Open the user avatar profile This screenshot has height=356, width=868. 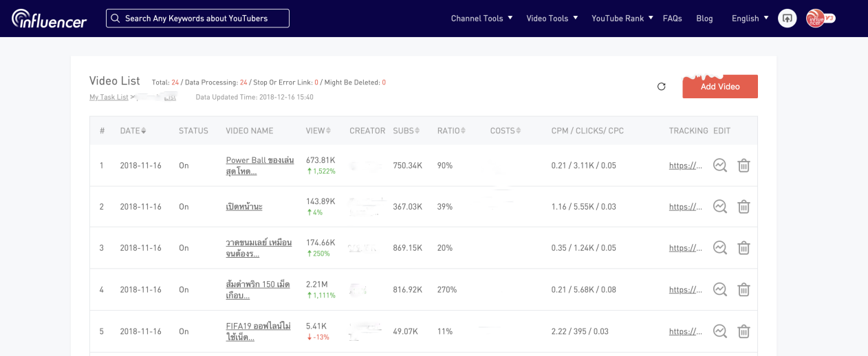[x=816, y=19]
